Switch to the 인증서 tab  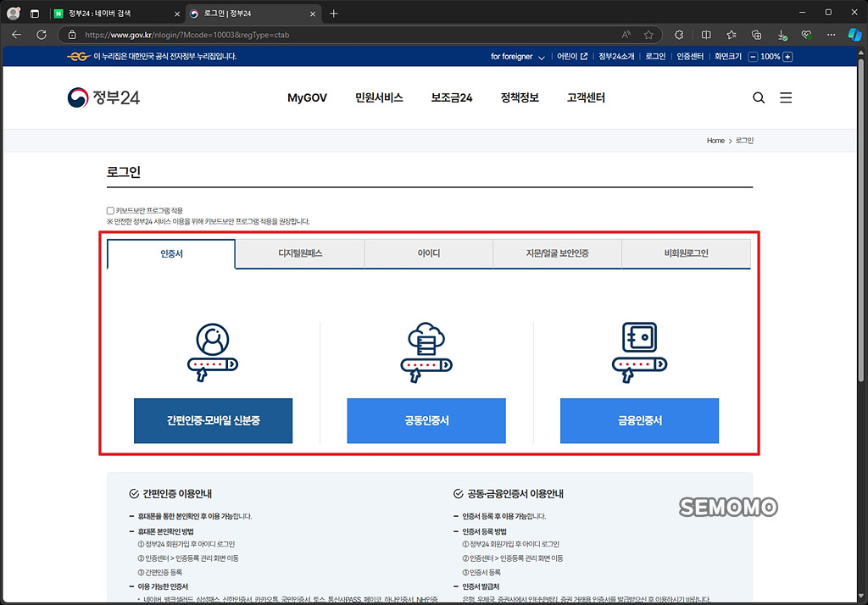[171, 253]
